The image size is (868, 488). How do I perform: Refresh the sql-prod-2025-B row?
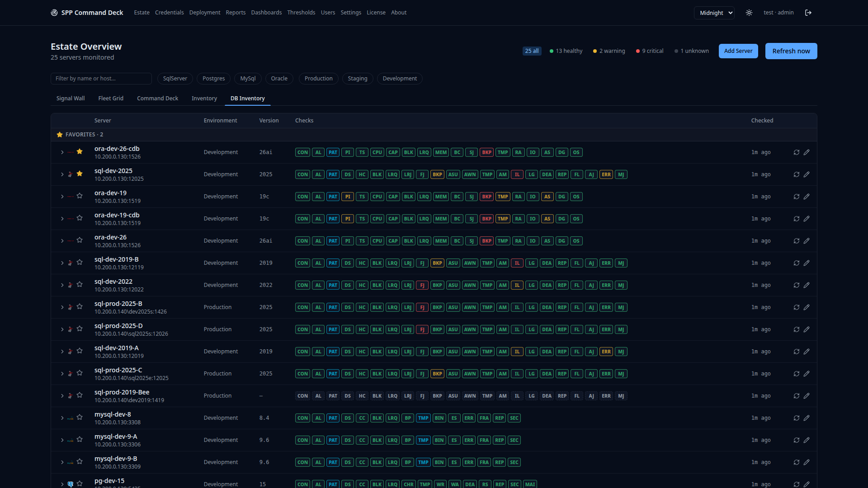[797, 307]
